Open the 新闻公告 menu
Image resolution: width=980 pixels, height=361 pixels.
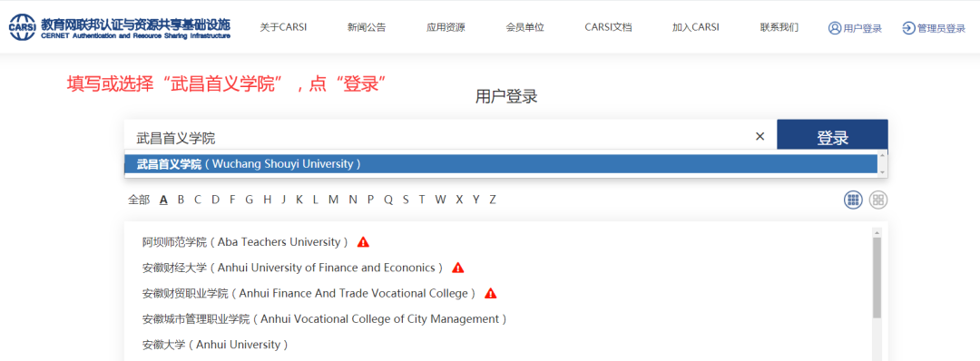point(367,27)
